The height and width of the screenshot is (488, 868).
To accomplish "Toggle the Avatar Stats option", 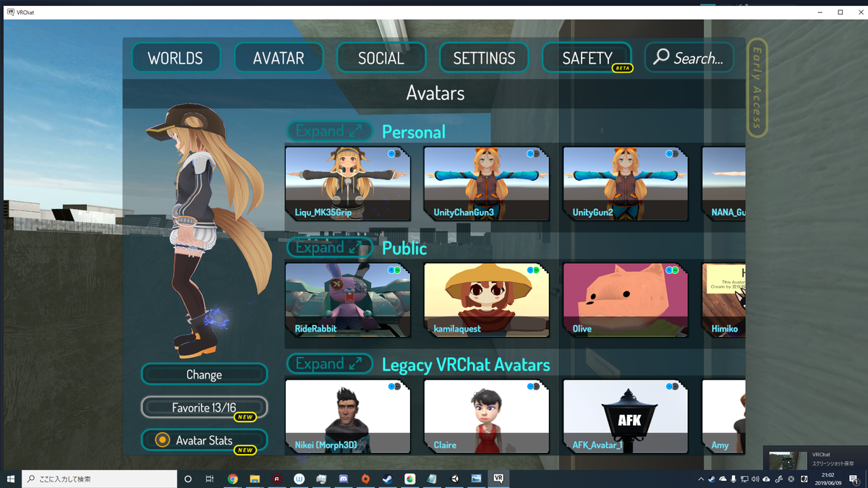I will 204,440.
